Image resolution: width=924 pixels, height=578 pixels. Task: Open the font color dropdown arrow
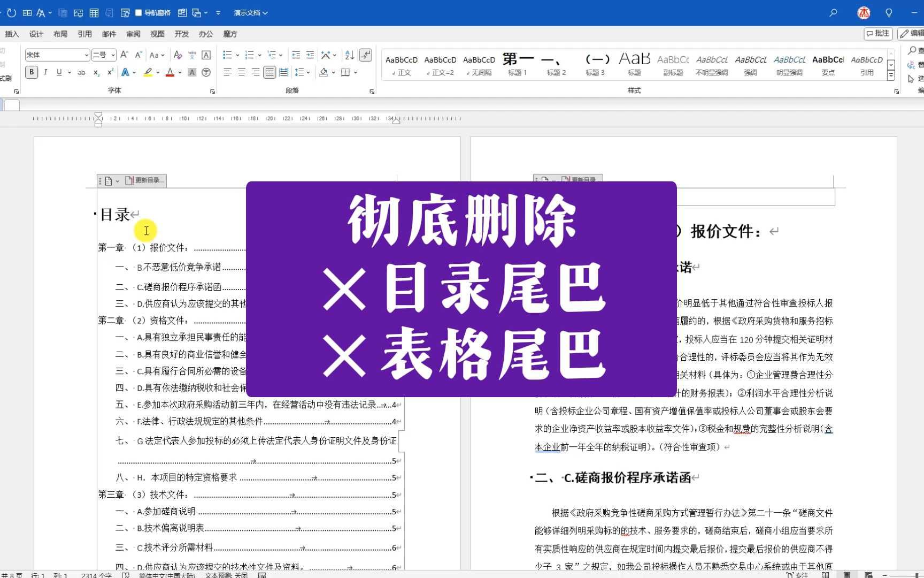[x=180, y=72]
